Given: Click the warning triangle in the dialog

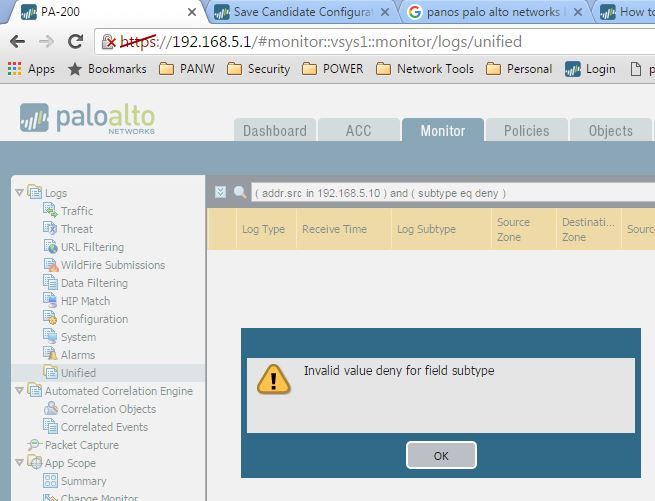Looking at the screenshot, I should point(274,379).
